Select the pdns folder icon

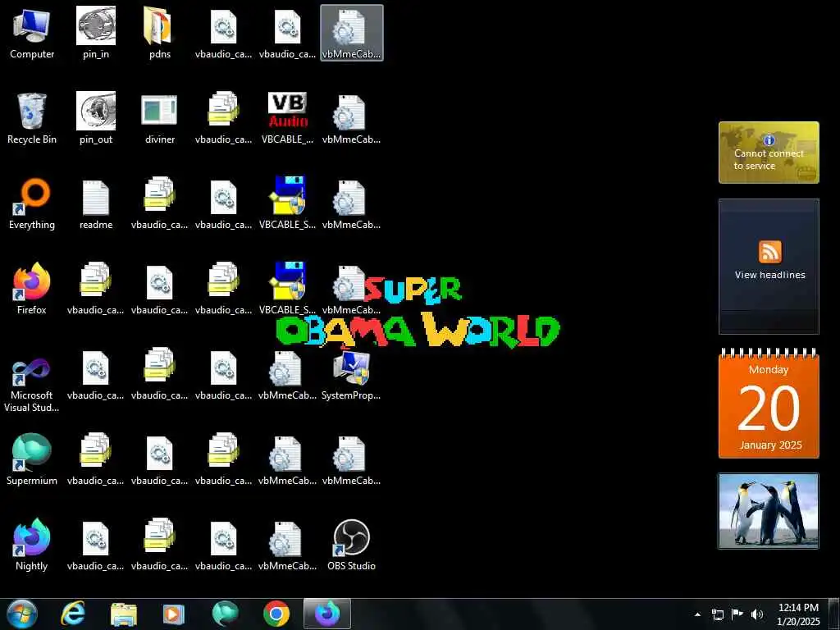(x=160, y=33)
